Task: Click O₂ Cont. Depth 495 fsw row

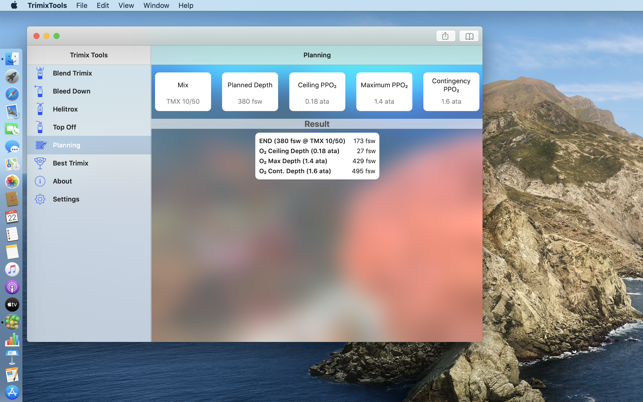Action: click(317, 171)
